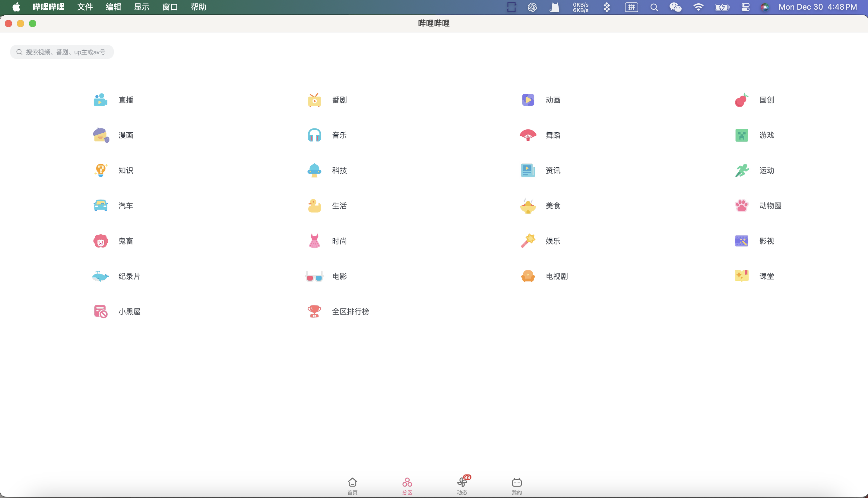Click the WeChat menu bar icon
This screenshot has height=498, width=868.
pos(675,7)
